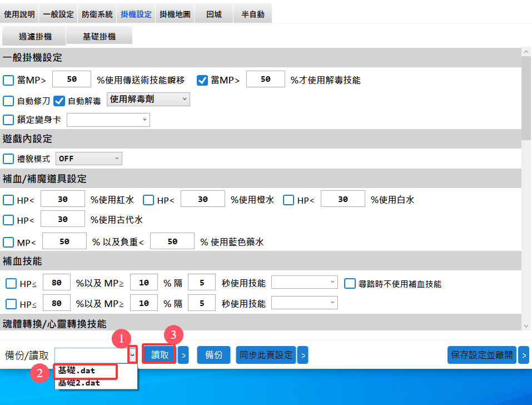Open the 基礎掛機 sub-tab

pos(99,36)
